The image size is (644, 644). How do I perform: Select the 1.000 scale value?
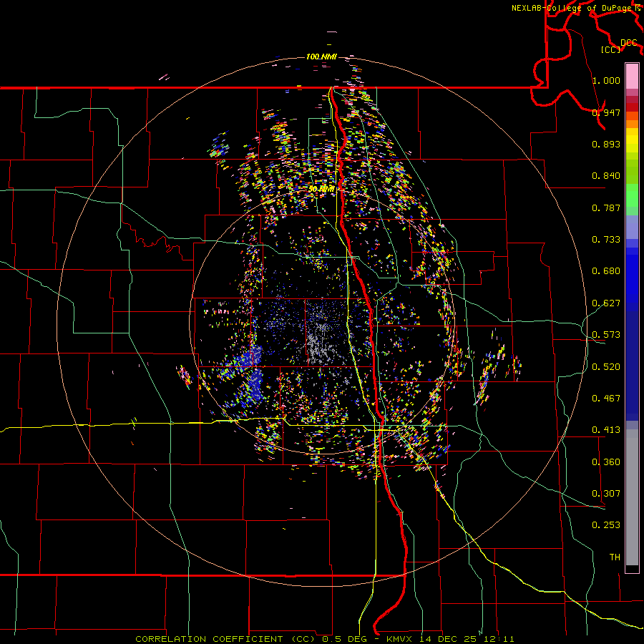606,80
